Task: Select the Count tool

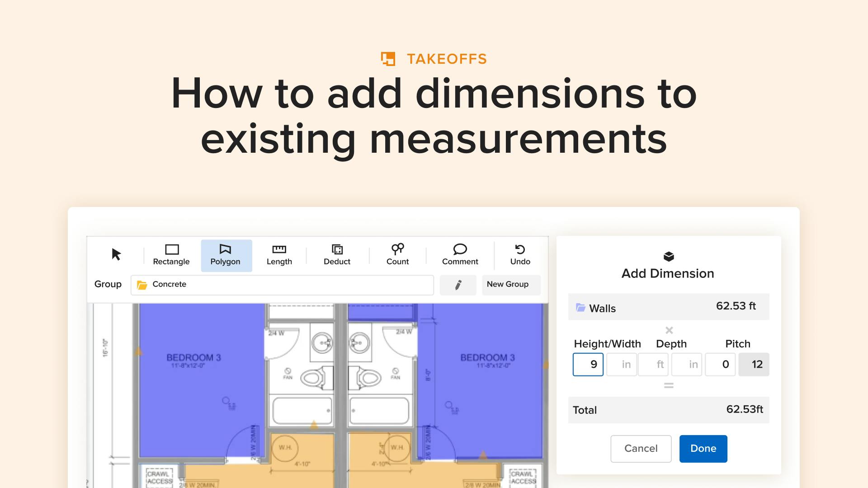Action: pos(397,255)
